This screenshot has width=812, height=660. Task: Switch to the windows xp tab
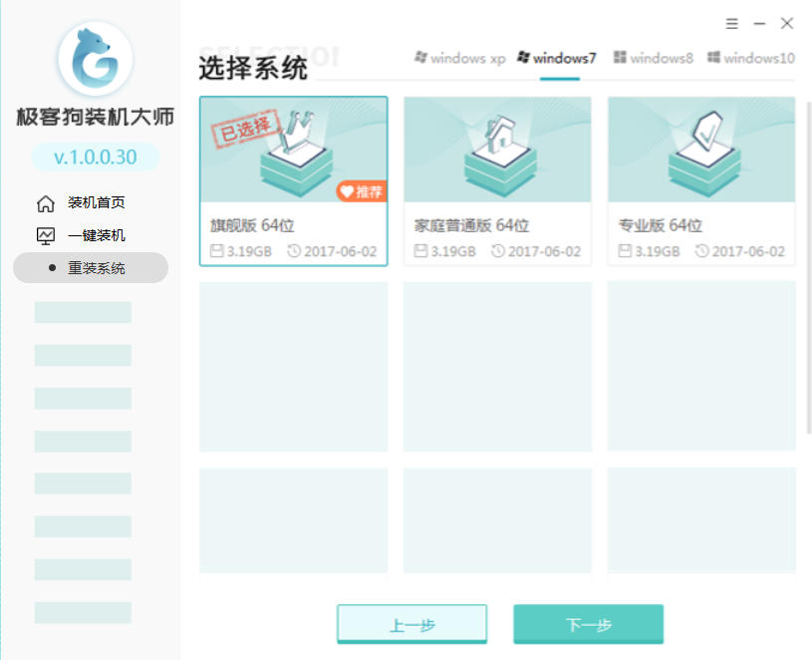click(460, 58)
